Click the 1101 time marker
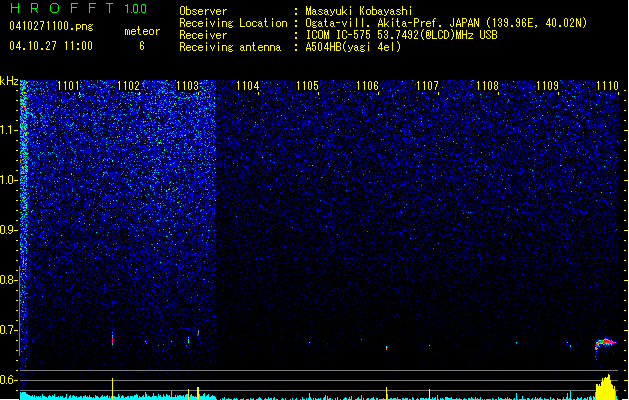This screenshot has width=629, height=400. (x=68, y=86)
